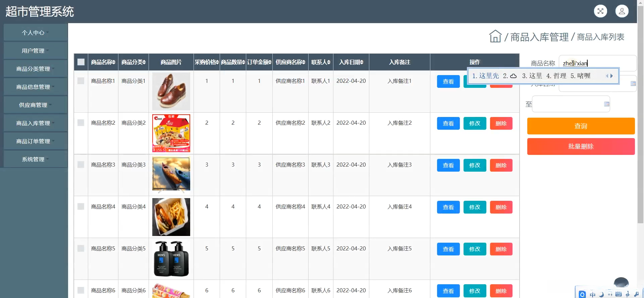The height and width of the screenshot is (298, 644).
Task: Click the 至 end date input field
Action: pyautogui.click(x=571, y=104)
